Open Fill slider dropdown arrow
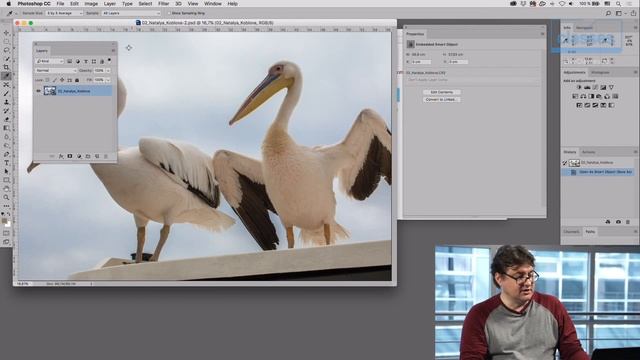 (108, 80)
